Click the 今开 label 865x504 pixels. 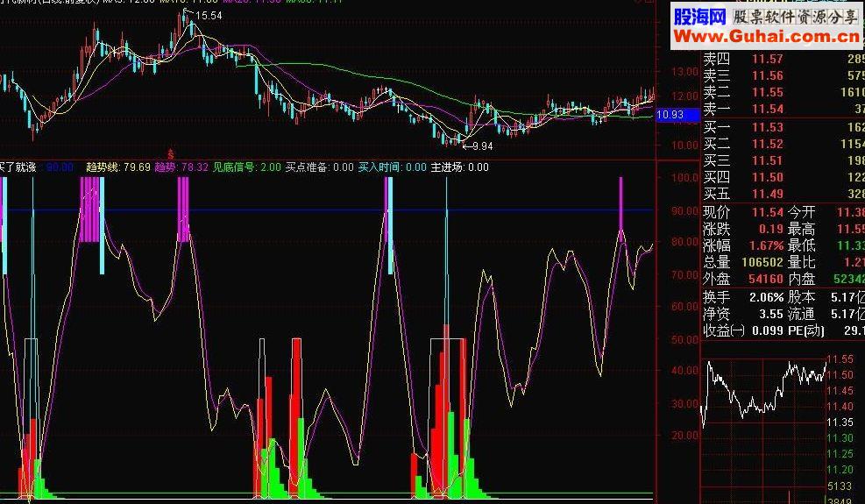[802, 212]
